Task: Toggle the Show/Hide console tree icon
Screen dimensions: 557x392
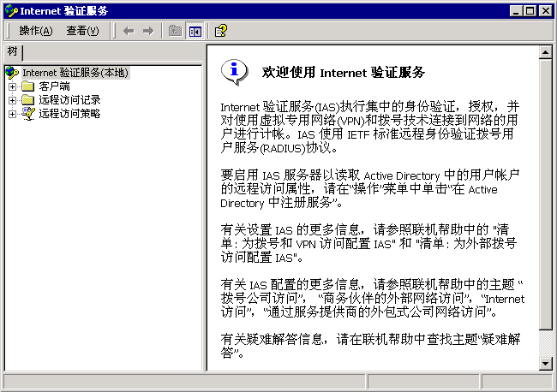Action: 195,31
